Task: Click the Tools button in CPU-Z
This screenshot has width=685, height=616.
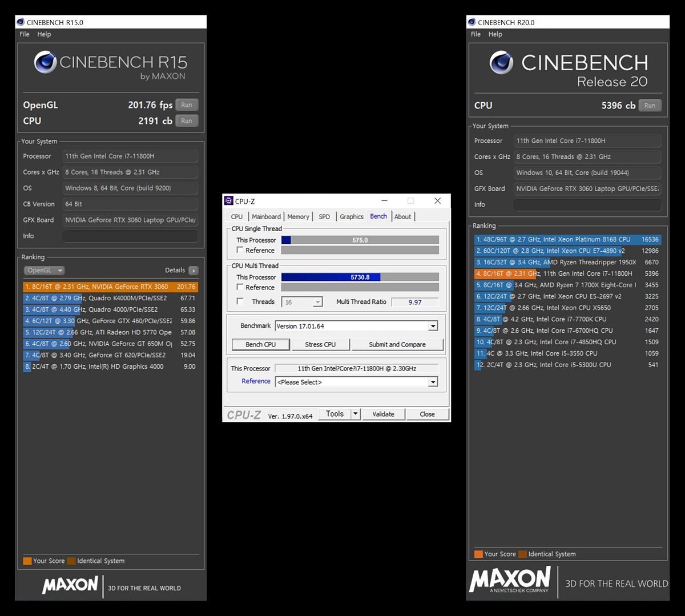Action: pos(335,414)
